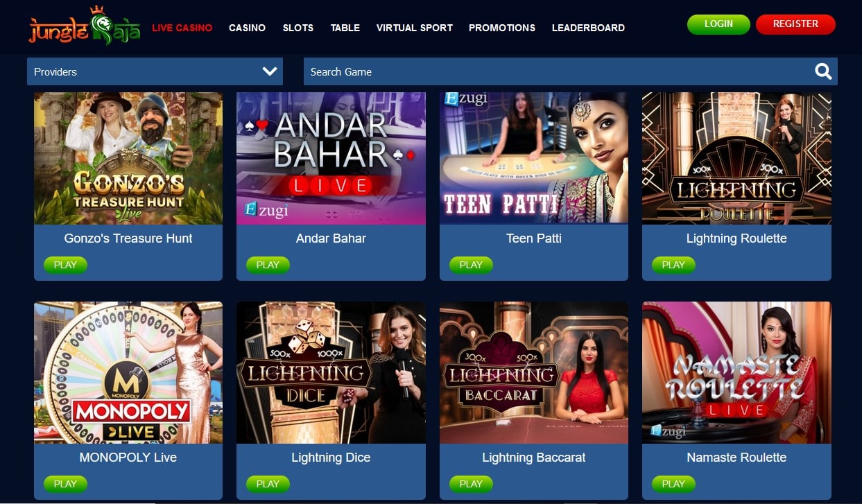862x504 pixels.
Task: Focus the Search Game field
Action: [x=570, y=71]
